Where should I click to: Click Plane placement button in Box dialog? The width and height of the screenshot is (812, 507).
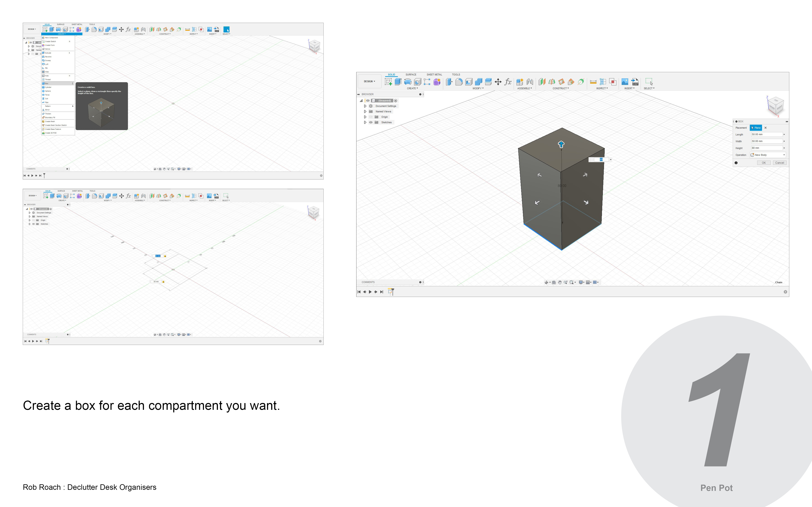pos(756,128)
